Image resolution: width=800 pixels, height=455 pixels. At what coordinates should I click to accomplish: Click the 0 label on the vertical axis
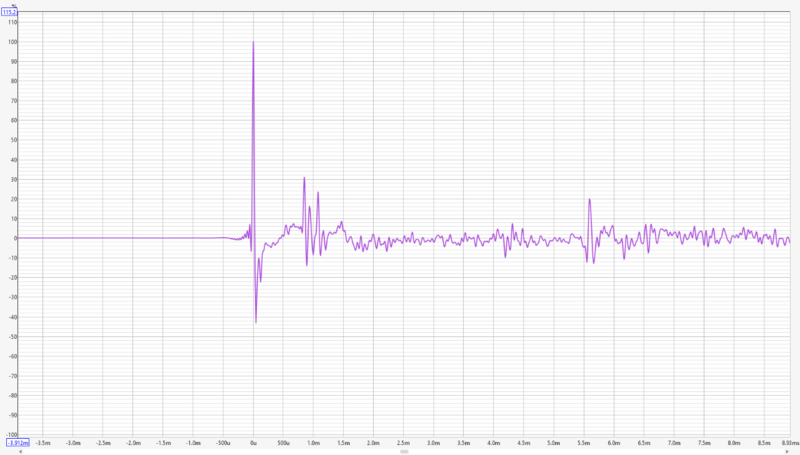click(15, 238)
